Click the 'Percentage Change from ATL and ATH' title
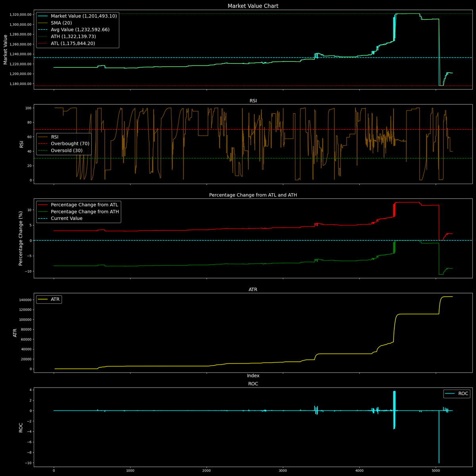Image resolution: width=476 pixels, height=476 pixels. click(253, 195)
